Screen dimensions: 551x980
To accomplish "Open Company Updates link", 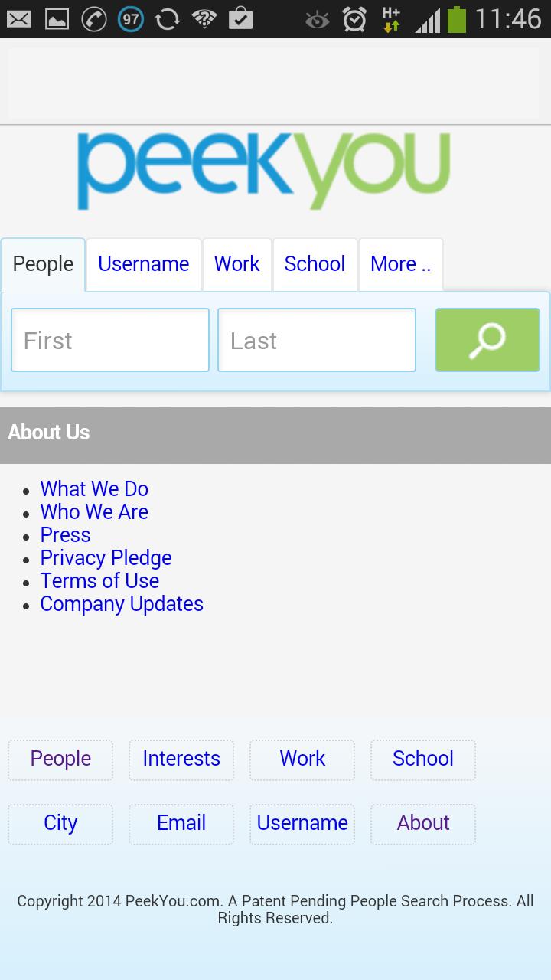I will click(x=122, y=603).
